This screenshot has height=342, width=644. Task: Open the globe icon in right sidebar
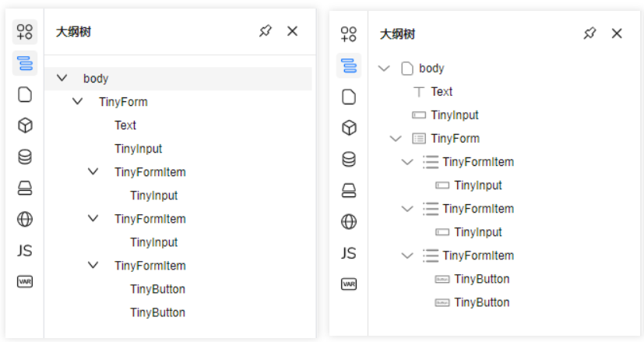[349, 222]
